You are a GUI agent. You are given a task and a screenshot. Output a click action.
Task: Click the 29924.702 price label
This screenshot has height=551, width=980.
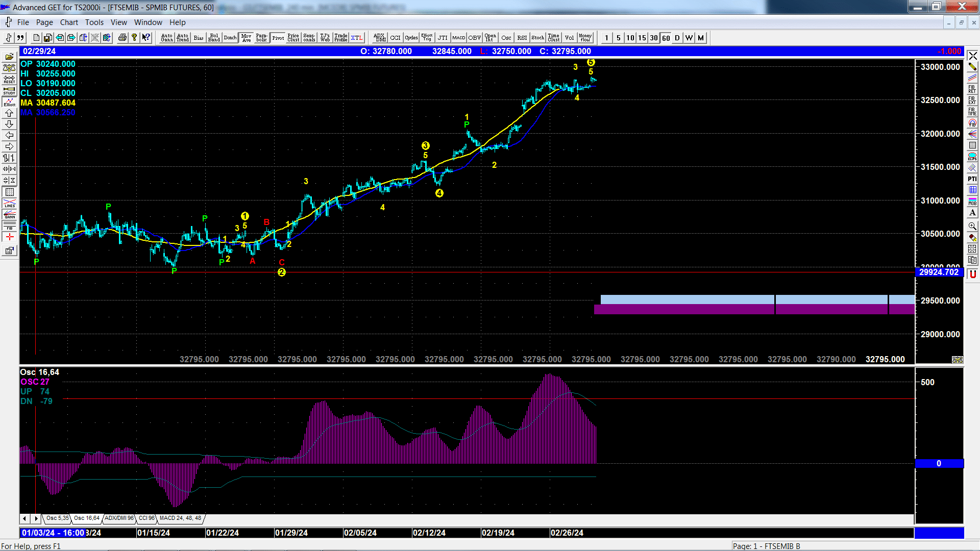(x=939, y=272)
